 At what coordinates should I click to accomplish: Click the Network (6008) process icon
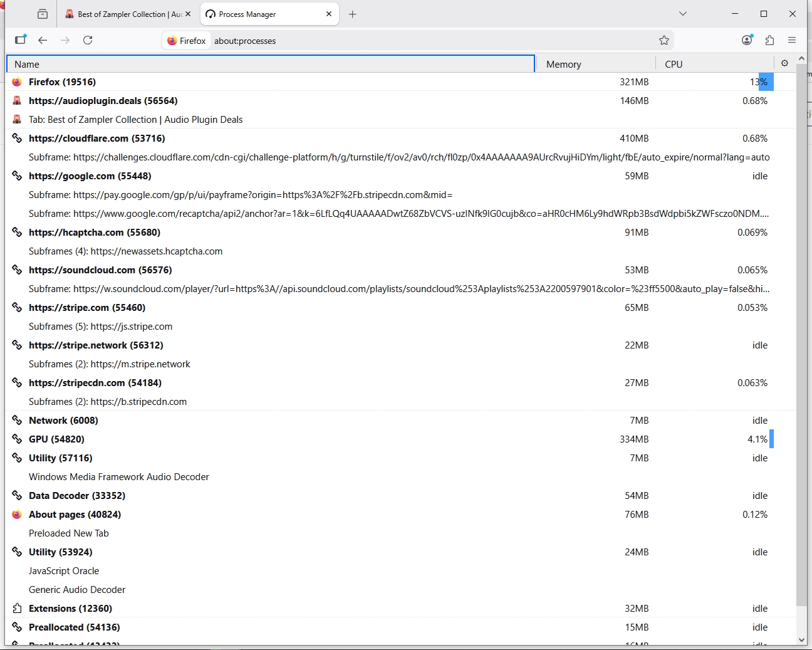click(17, 420)
